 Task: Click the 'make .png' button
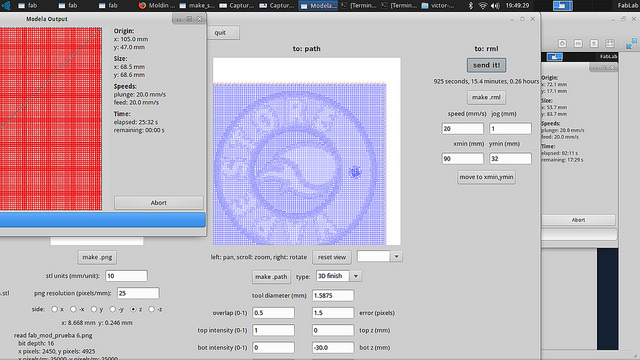point(97,257)
